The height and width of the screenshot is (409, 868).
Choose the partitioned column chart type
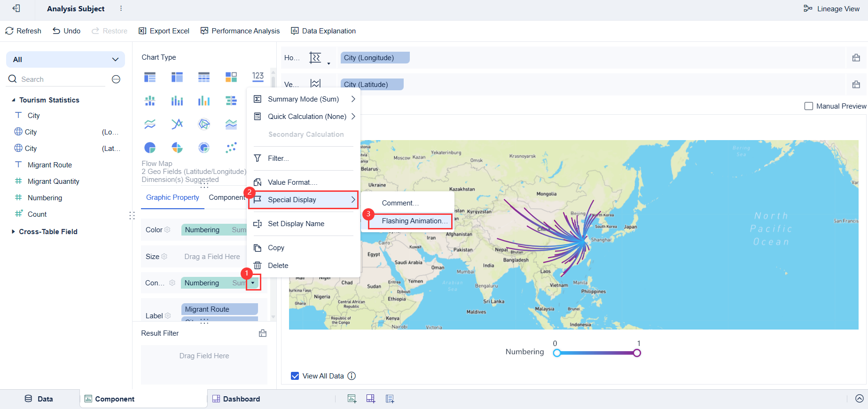pyautogui.click(x=150, y=101)
